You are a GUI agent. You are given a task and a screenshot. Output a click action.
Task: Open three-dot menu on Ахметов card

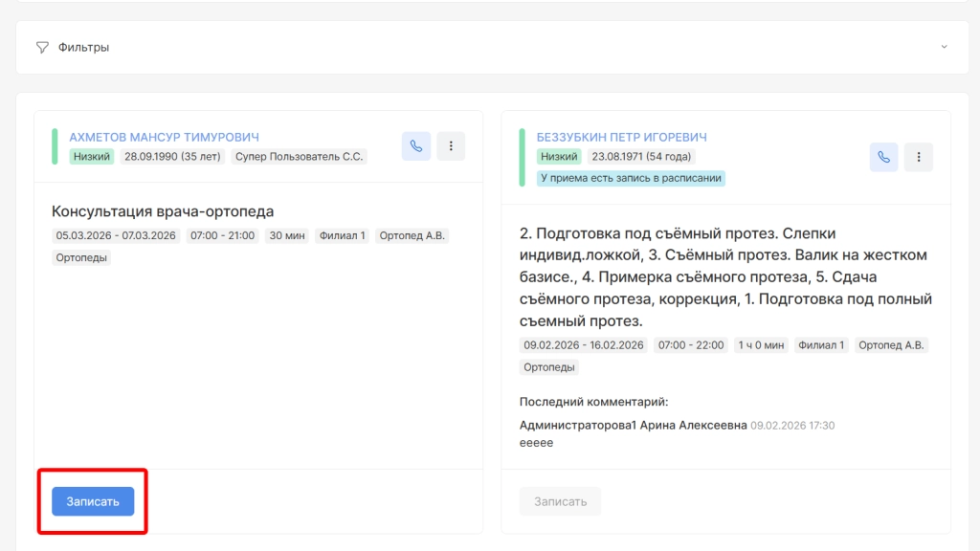(451, 146)
